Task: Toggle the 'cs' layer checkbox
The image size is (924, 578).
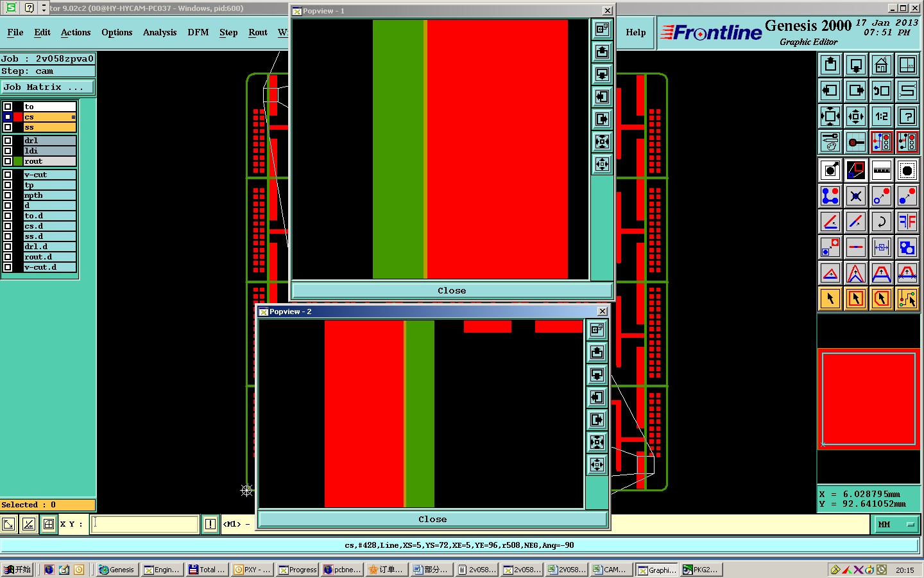Action: point(8,117)
